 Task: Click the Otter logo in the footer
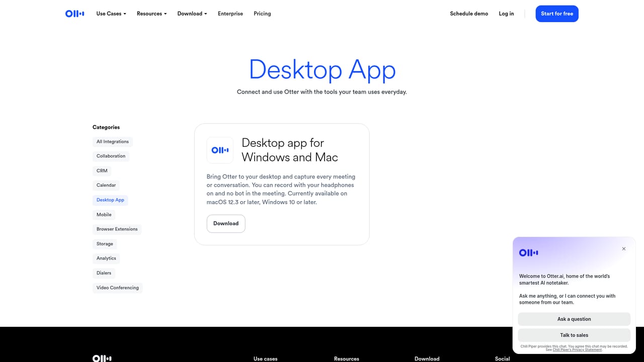(102, 358)
